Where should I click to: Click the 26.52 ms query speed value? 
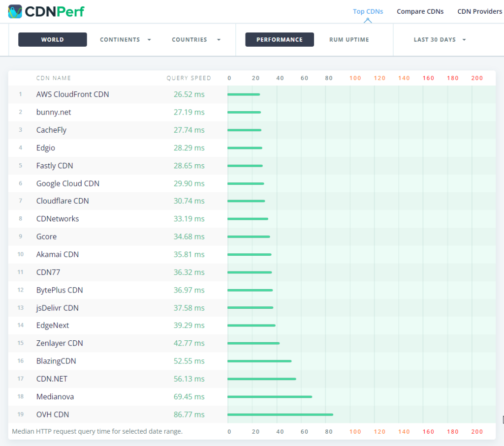pos(189,94)
